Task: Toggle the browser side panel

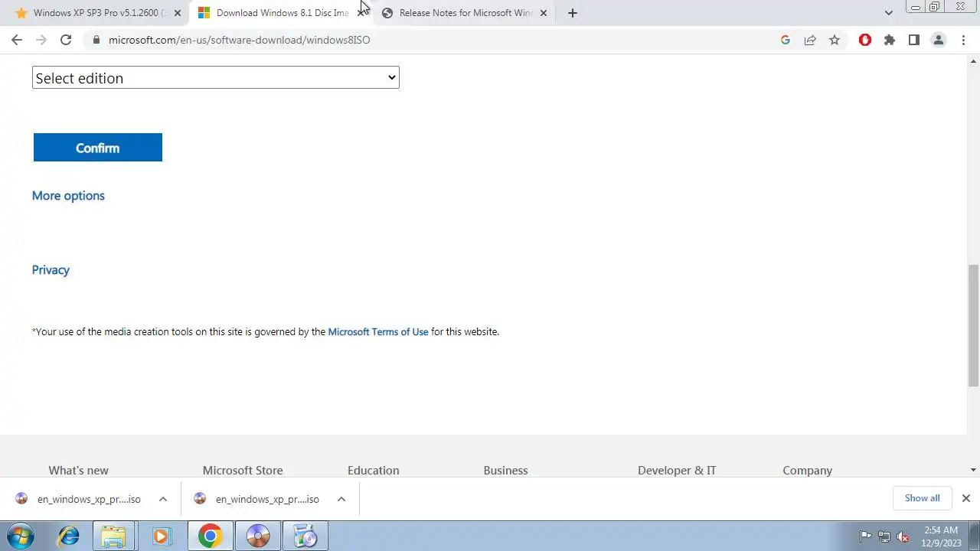Action: pos(914,40)
